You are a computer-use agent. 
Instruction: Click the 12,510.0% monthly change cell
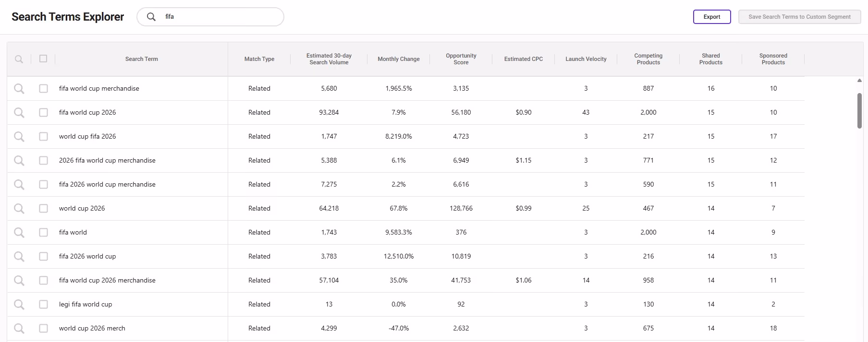click(399, 256)
